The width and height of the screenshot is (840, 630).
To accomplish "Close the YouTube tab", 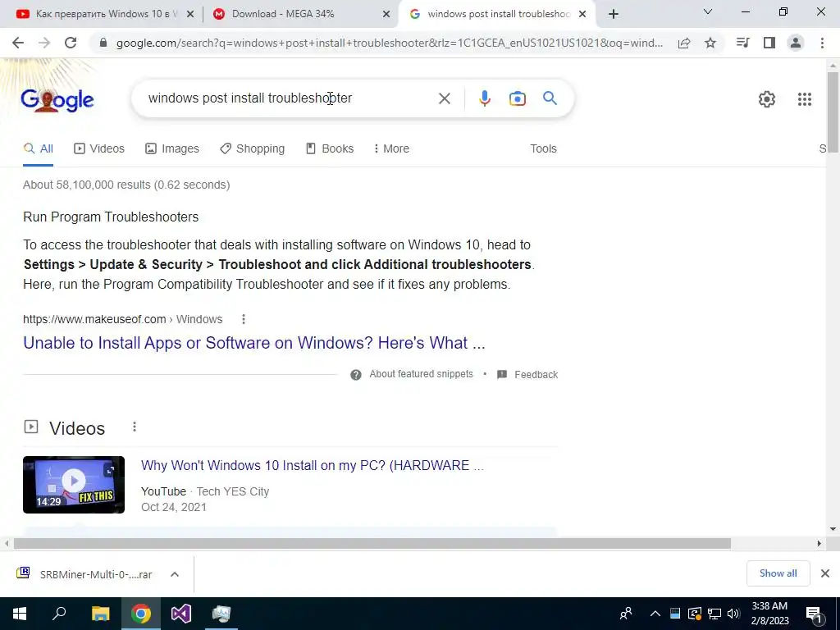I will (x=190, y=15).
